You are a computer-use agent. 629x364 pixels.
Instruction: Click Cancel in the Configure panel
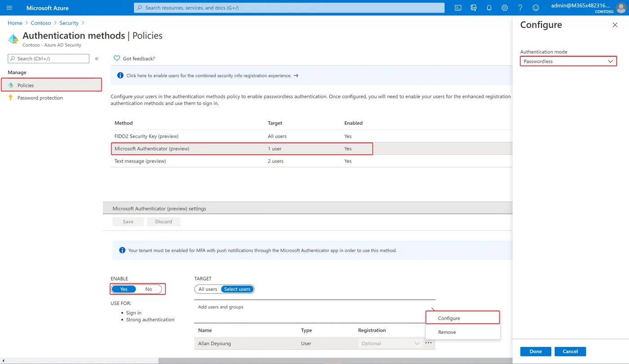tap(570, 351)
